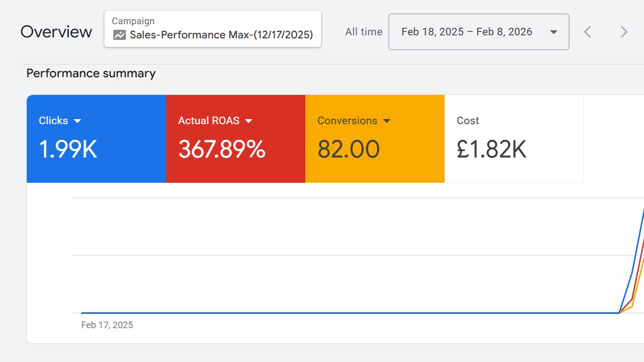Click the Performance Max campaign type icon
The image size is (644, 362).
pyautogui.click(x=120, y=35)
